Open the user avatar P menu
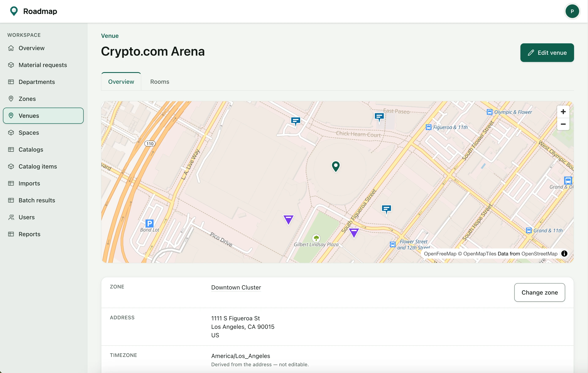588x373 pixels. click(572, 11)
